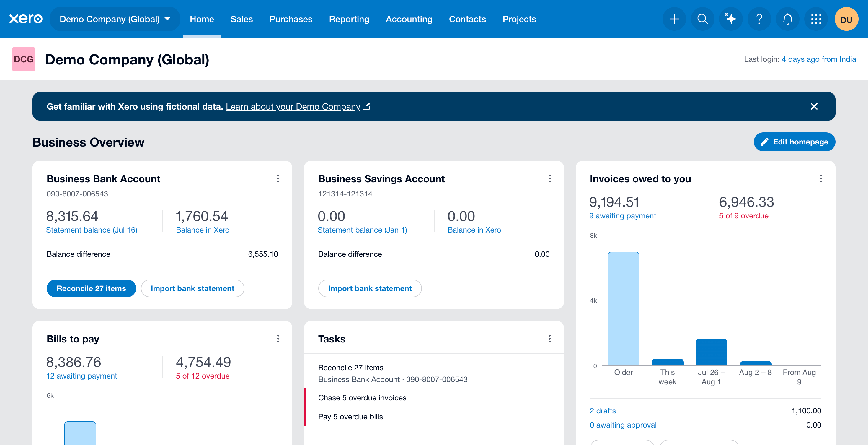Open 2 drafts invoices link
The image size is (868, 445).
point(603,411)
